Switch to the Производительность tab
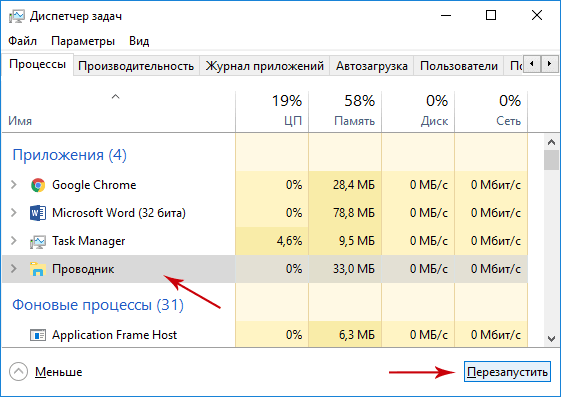Viewport: 561px width, 397px height. tap(136, 66)
